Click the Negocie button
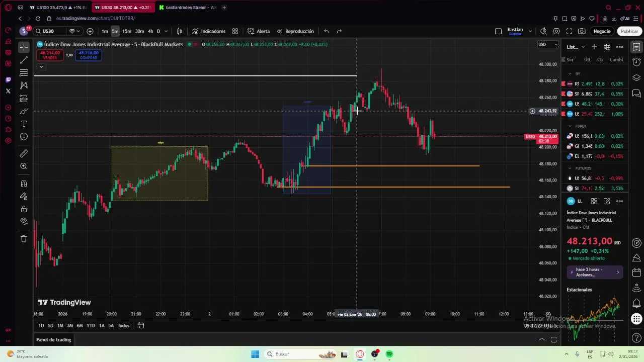 click(x=602, y=31)
